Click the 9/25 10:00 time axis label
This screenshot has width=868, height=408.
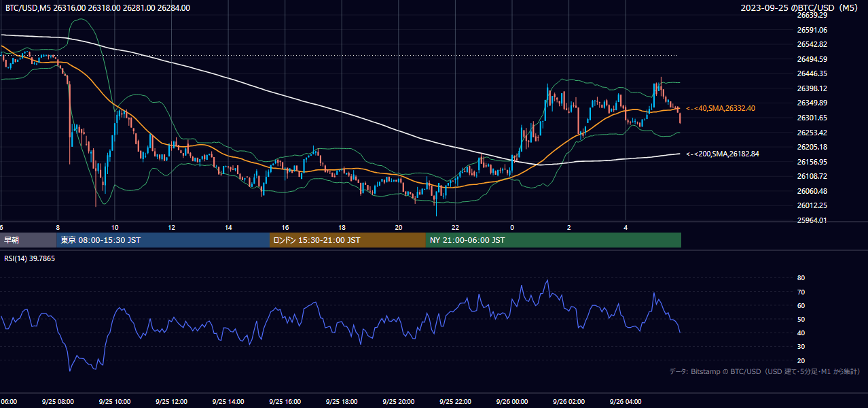click(x=115, y=402)
